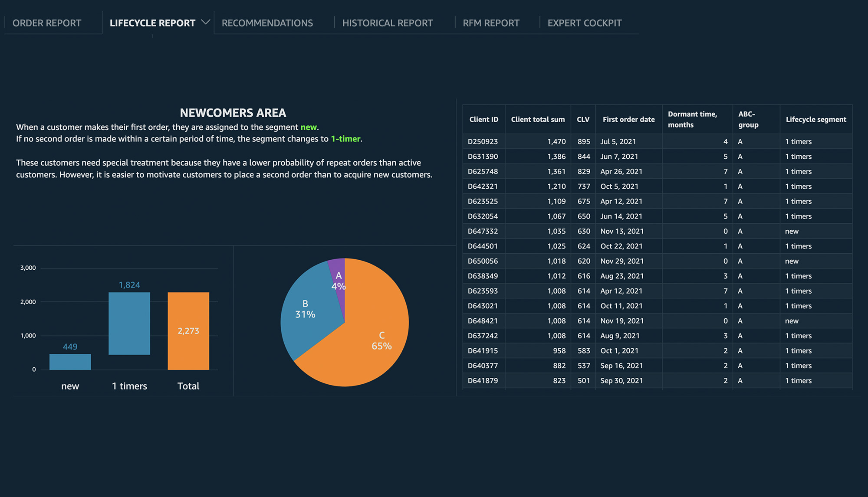The image size is (868, 497).
Task: Open the Historical Report tab
Action: [x=387, y=23]
